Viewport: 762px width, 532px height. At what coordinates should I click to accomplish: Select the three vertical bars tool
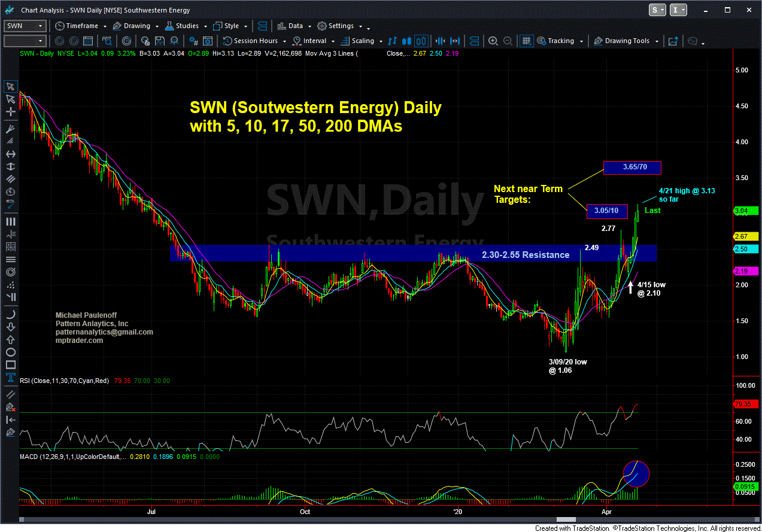[10, 221]
